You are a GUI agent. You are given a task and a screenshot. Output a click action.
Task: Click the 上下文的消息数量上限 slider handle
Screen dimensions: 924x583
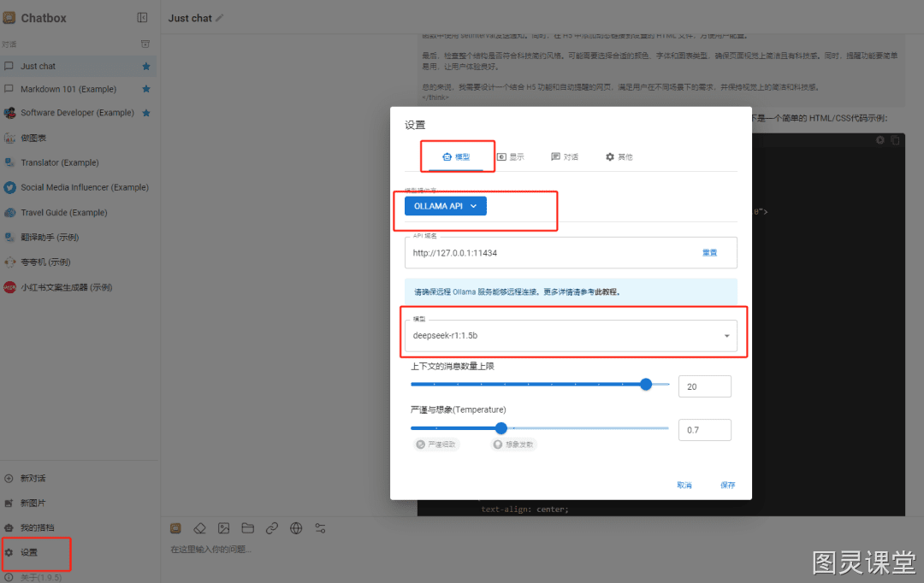[646, 385]
